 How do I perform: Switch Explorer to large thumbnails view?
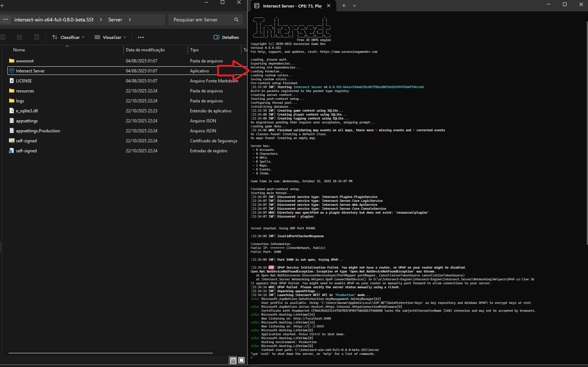point(241,360)
